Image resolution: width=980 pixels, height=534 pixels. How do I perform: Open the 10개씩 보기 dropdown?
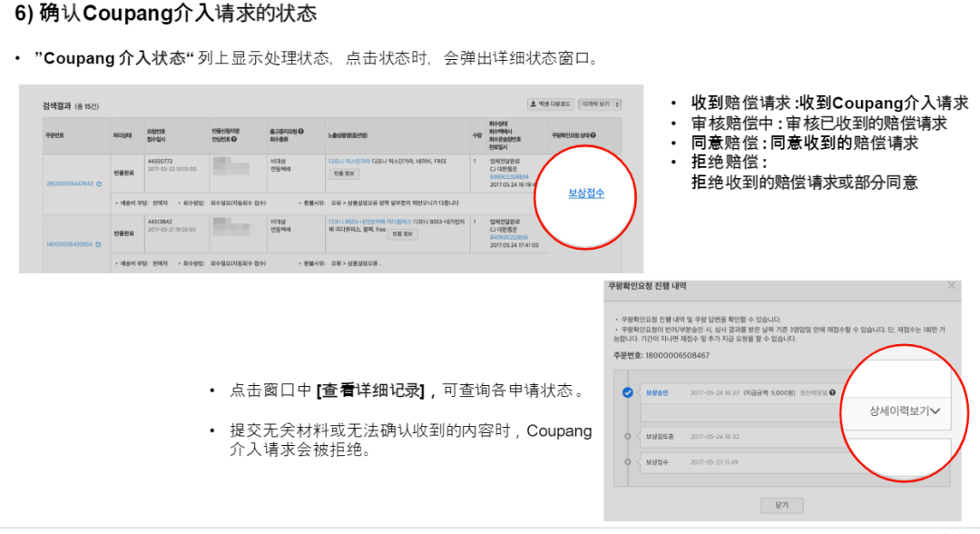(x=598, y=103)
